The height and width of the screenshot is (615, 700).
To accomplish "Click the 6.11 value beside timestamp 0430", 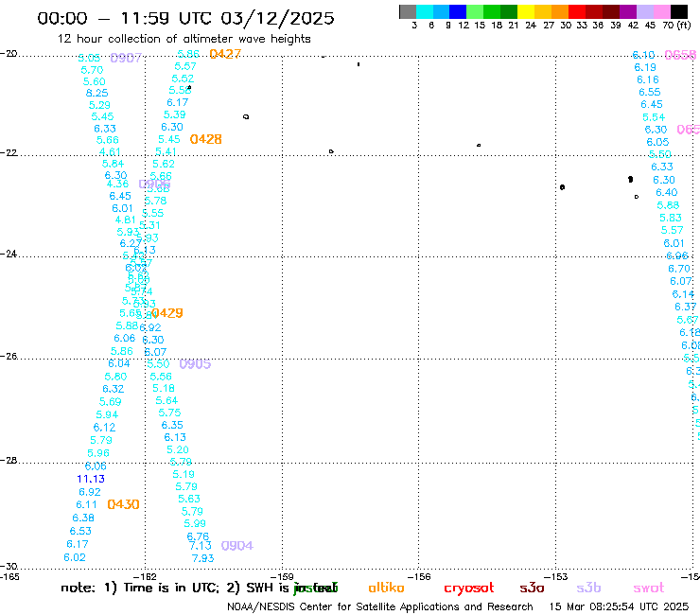I will (86, 504).
